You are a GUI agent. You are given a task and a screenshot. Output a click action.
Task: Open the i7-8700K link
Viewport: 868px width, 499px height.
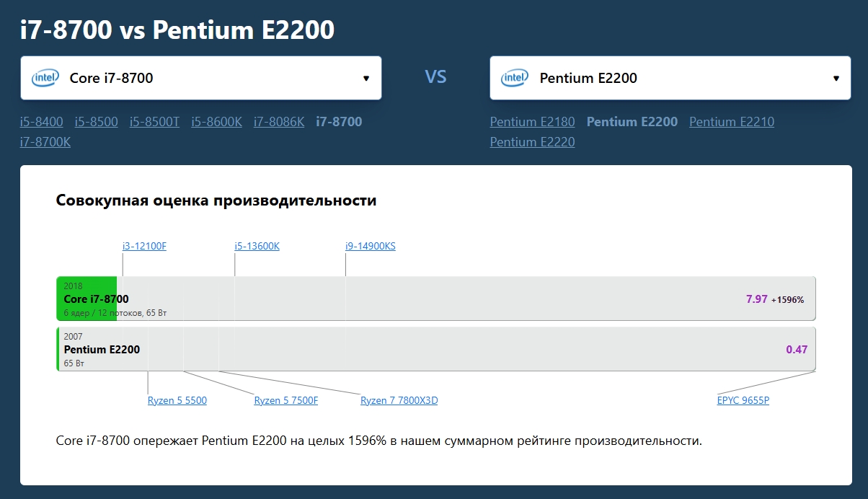coord(45,142)
